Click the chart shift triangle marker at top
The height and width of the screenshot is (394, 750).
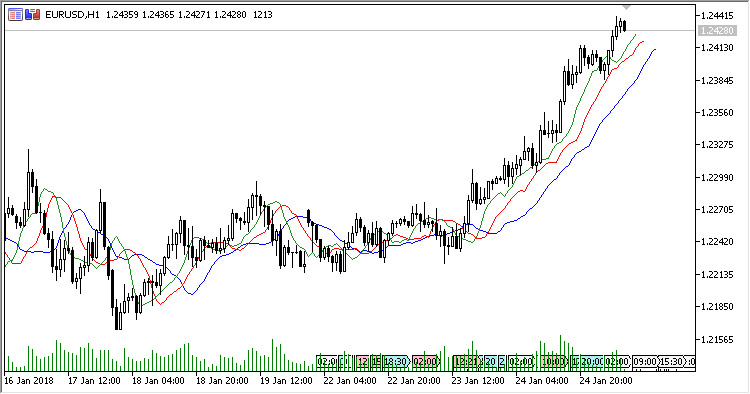[x=626, y=8]
